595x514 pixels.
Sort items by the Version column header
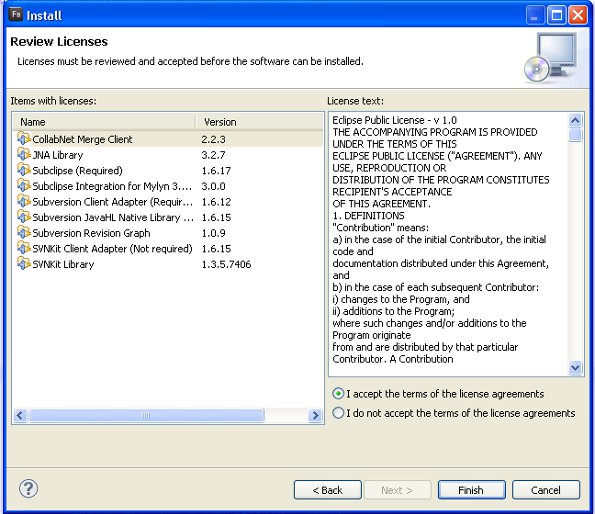point(259,122)
